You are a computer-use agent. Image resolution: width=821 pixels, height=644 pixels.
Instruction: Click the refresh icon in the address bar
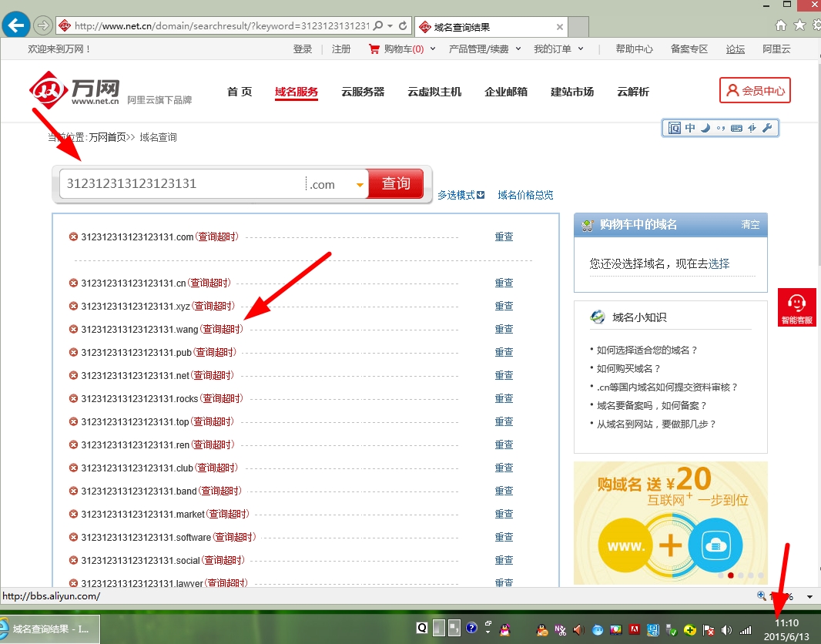(403, 26)
